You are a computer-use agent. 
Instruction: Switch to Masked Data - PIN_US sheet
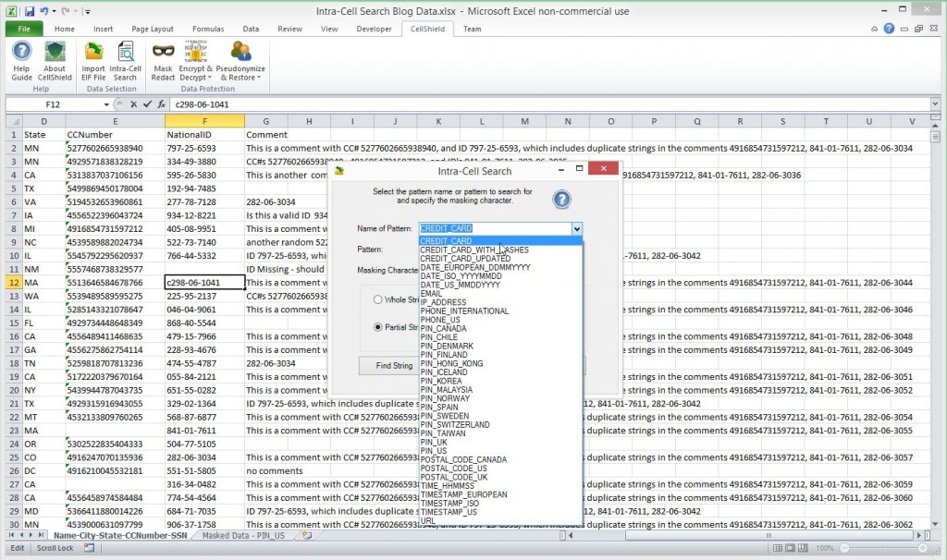pos(243,535)
